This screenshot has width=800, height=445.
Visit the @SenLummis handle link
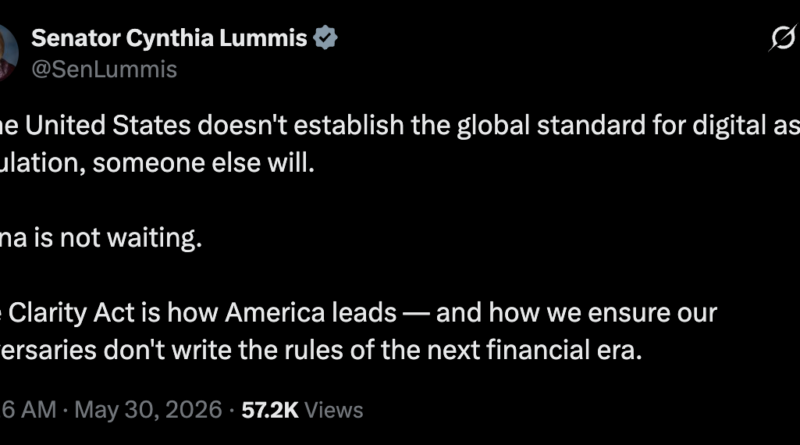coord(104,69)
